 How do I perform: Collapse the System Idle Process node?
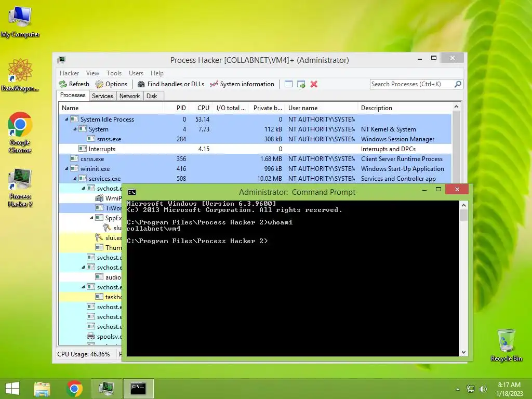(x=66, y=119)
